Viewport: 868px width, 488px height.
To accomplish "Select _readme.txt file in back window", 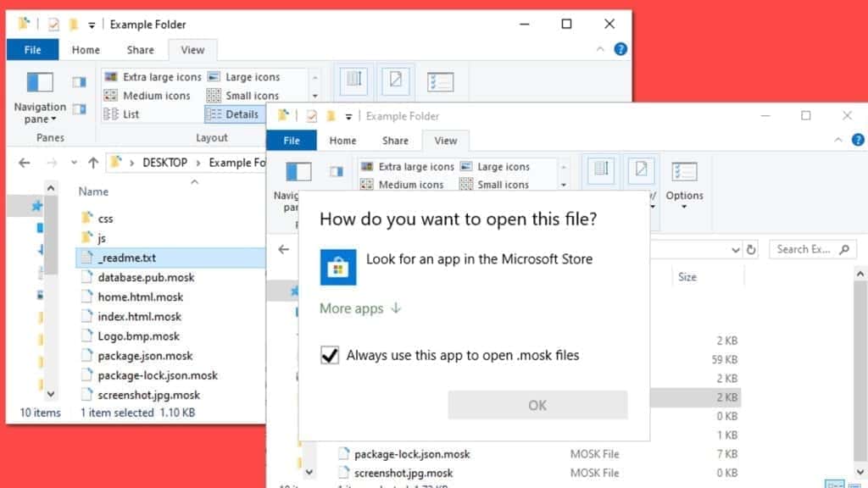I will pyautogui.click(x=170, y=258).
